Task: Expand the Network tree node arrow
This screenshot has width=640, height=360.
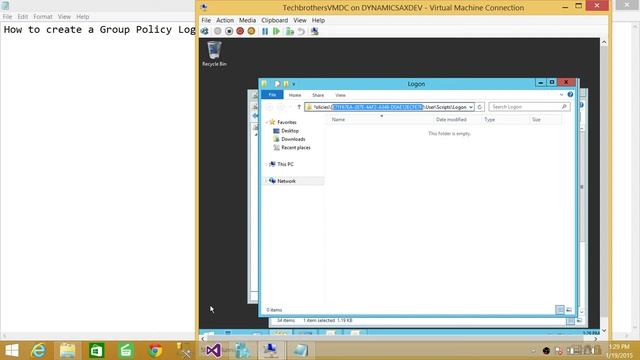Action: point(266,181)
